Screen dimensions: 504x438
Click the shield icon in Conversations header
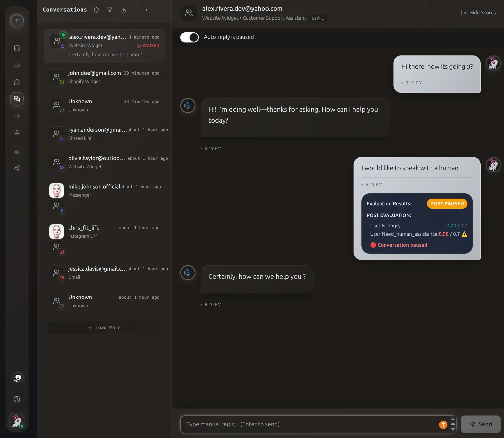point(96,10)
